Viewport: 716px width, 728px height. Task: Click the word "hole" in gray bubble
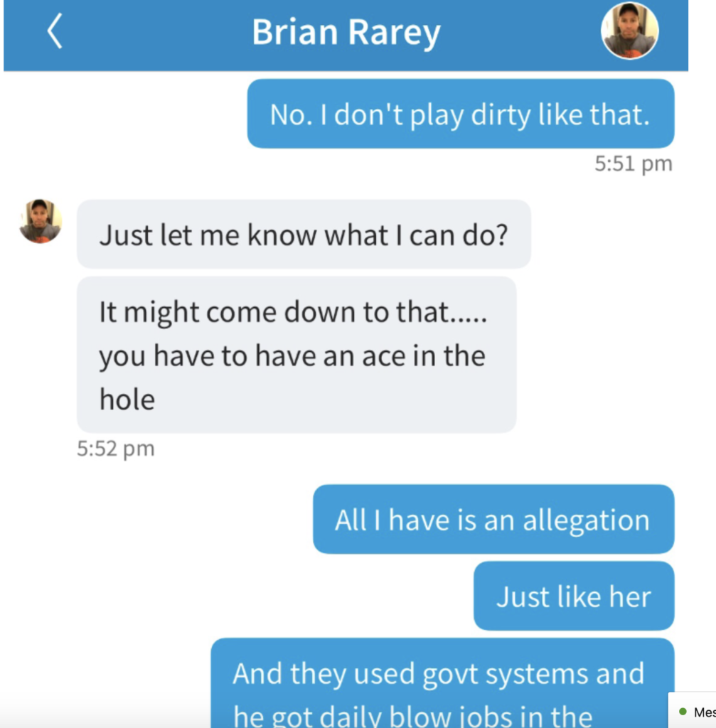tap(127, 400)
